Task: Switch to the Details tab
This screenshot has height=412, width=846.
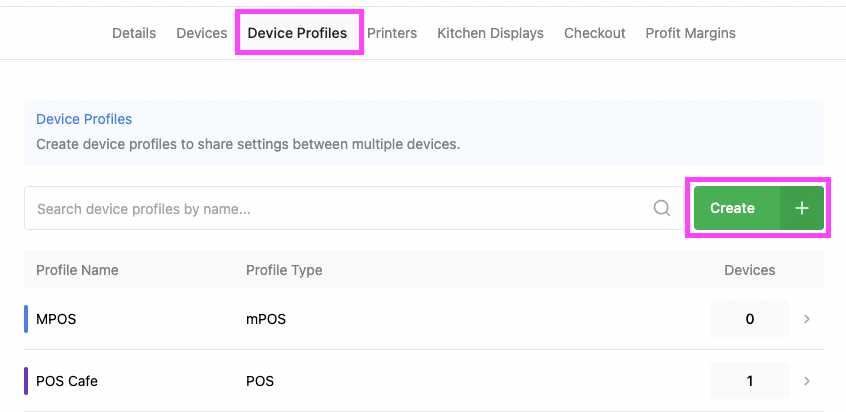Action: click(134, 33)
